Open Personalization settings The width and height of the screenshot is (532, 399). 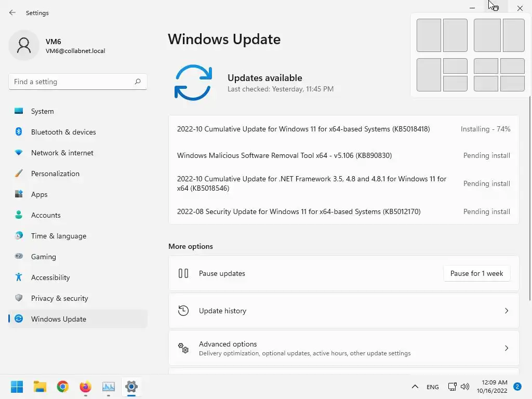pos(78,174)
